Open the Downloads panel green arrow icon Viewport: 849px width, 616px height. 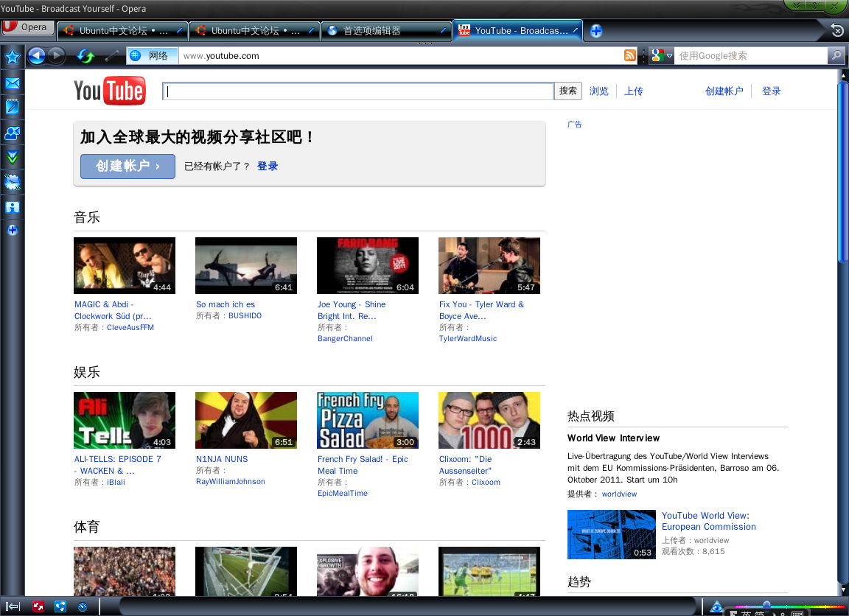click(x=12, y=157)
